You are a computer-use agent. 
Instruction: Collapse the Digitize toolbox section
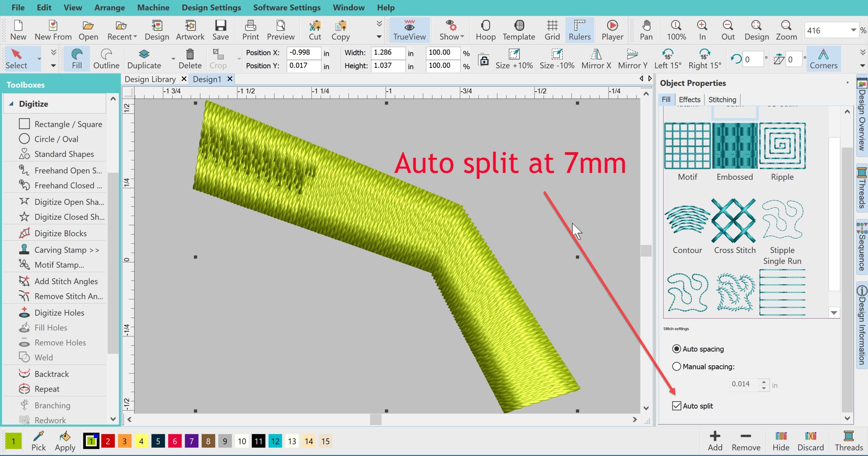point(11,104)
